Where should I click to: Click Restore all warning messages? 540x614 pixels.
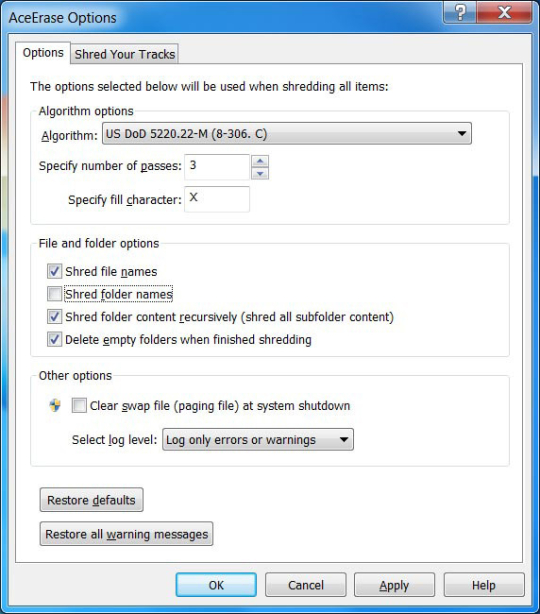click(x=126, y=534)
